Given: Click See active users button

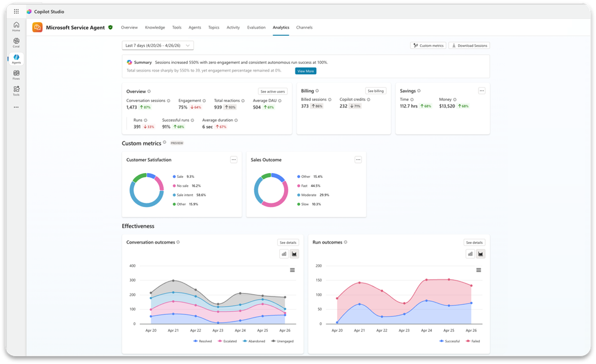Looking at the screenshot, I should [x=273, y=92].
